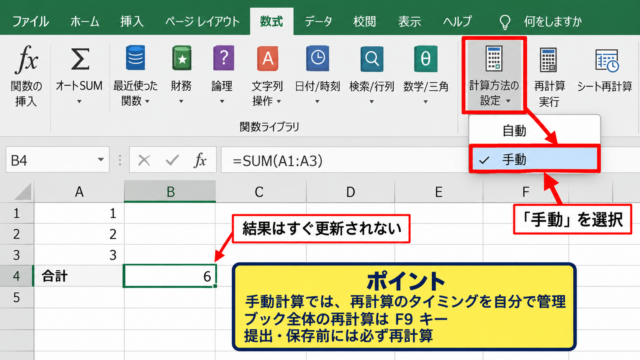640x360 pixels.
Task: Click the confirm checkmark in formula bar
Action: click(172, 160)
